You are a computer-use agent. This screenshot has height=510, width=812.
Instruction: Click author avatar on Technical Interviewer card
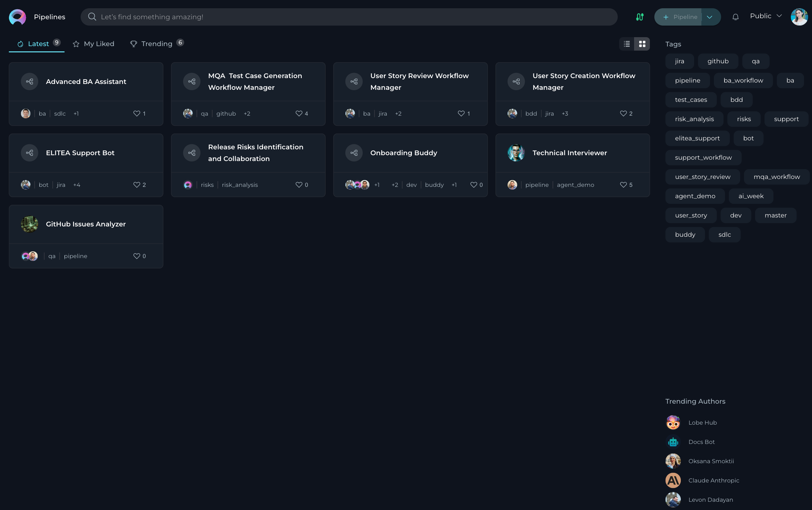[x=512, y=185]
